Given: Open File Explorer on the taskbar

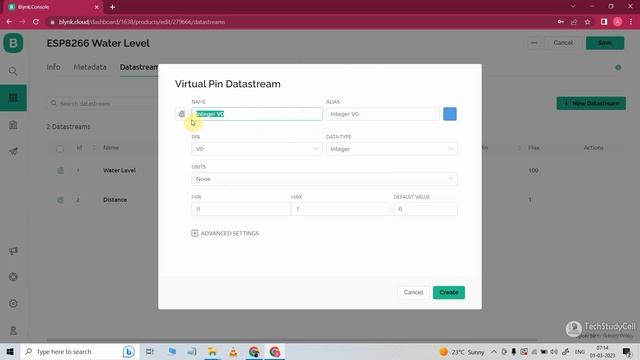Looking at the screenshot, I should (x=212, y=351).
